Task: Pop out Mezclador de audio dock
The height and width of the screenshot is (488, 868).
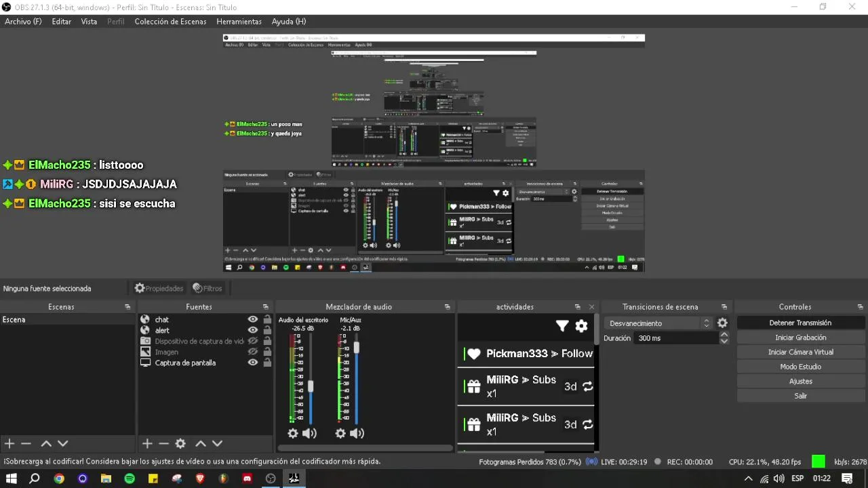Action: (x=447, y=307)
